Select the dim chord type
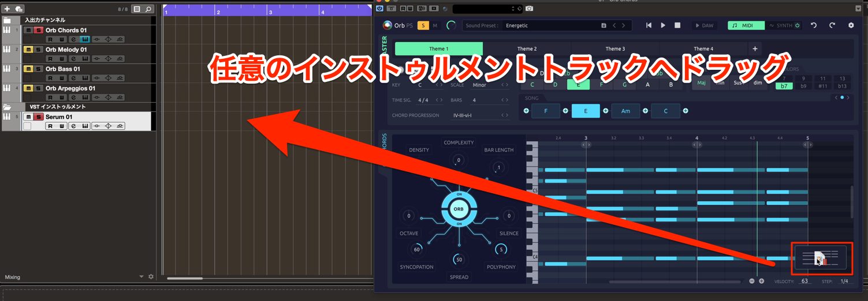868x301 pixels. [x=758, y=83]
